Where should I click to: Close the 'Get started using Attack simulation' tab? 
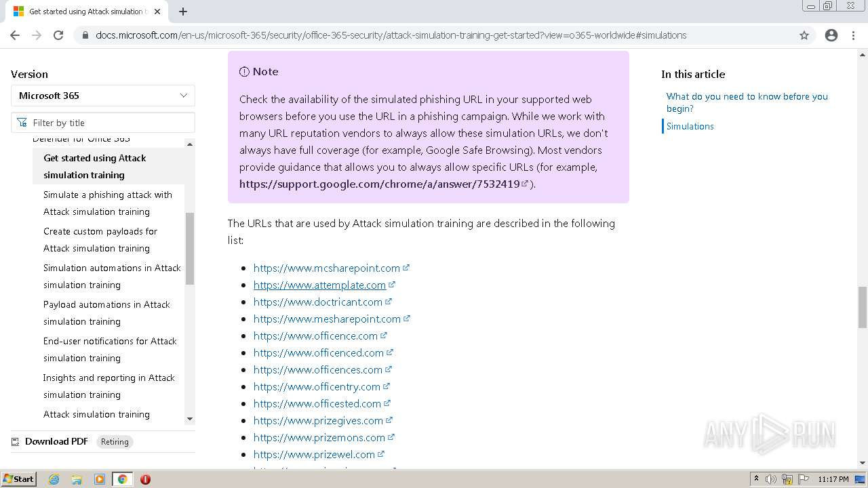[157, 12]
